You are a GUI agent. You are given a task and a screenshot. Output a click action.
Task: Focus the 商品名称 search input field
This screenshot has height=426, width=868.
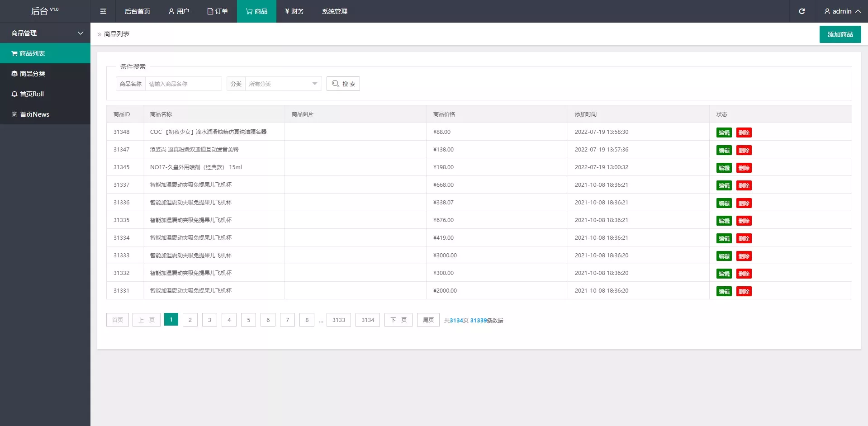pyautogui.click(x=183, y=84)
